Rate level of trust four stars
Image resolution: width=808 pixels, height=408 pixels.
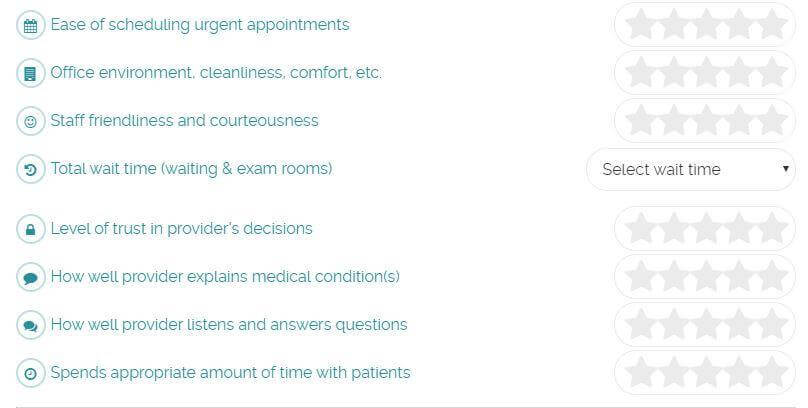[739, 228]
